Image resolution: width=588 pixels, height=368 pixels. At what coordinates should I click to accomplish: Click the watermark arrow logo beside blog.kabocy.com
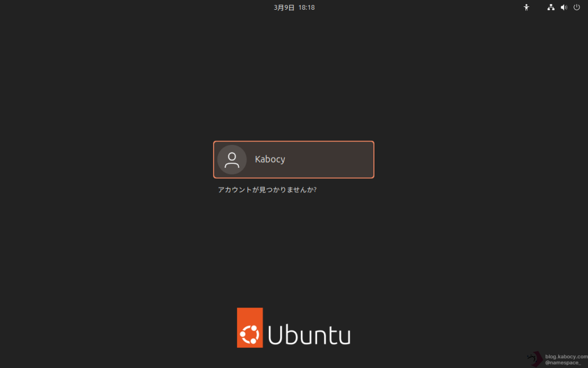pyautogui.click(x=535, y=359)
